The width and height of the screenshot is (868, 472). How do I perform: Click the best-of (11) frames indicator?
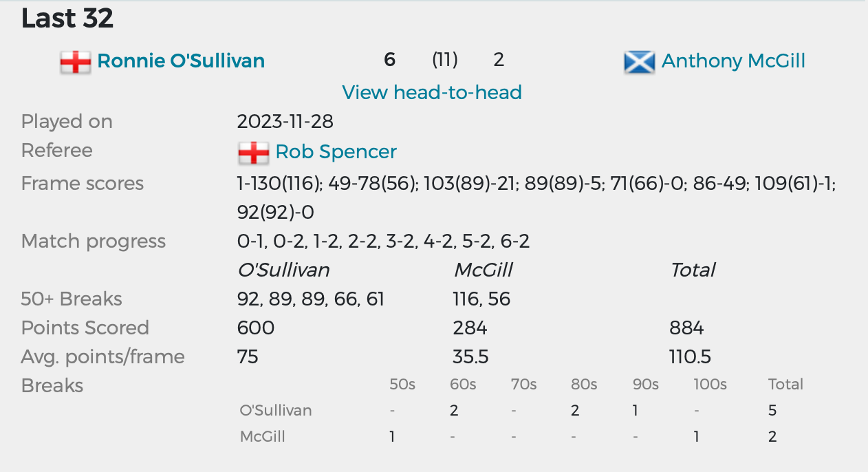click(x=445, y=61)
